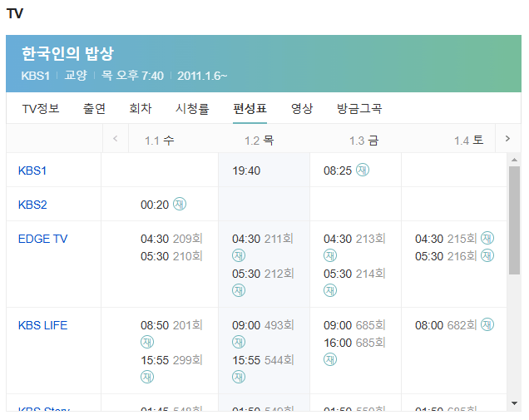Screen dimensions: 529x420
Task: Click rerun badge next to KBS1 08:25
Action: click(363, 170)
